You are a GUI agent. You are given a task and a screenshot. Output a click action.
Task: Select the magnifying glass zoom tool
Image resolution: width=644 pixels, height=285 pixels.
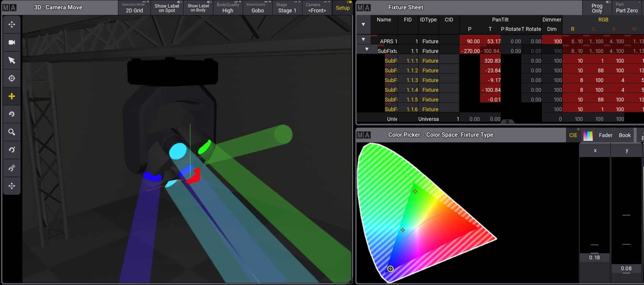coord(12,132)
